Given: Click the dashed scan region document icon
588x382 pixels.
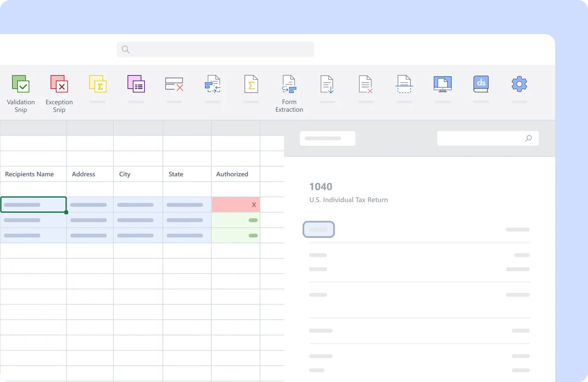Looking at the screenshot, I should click(x=404, y=84).
